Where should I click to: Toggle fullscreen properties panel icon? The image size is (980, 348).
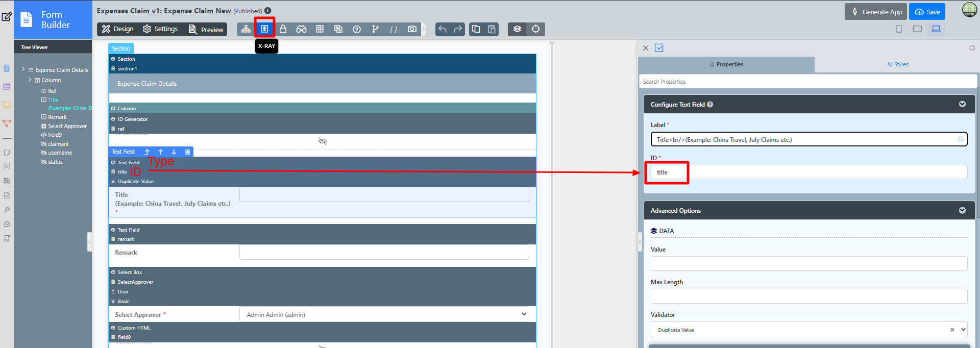972,48
